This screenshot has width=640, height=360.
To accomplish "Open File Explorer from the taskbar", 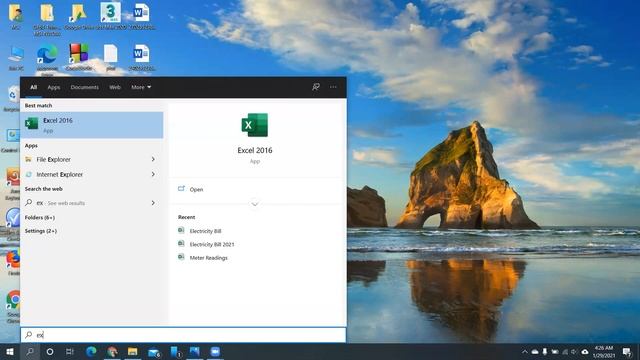I will (x=133, y=351).
